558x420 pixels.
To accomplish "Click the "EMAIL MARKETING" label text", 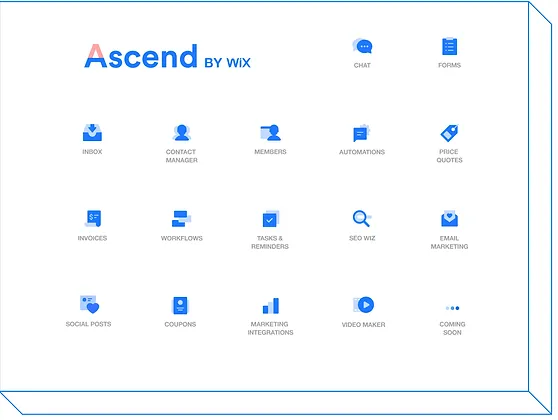I will tap(449, 242).
